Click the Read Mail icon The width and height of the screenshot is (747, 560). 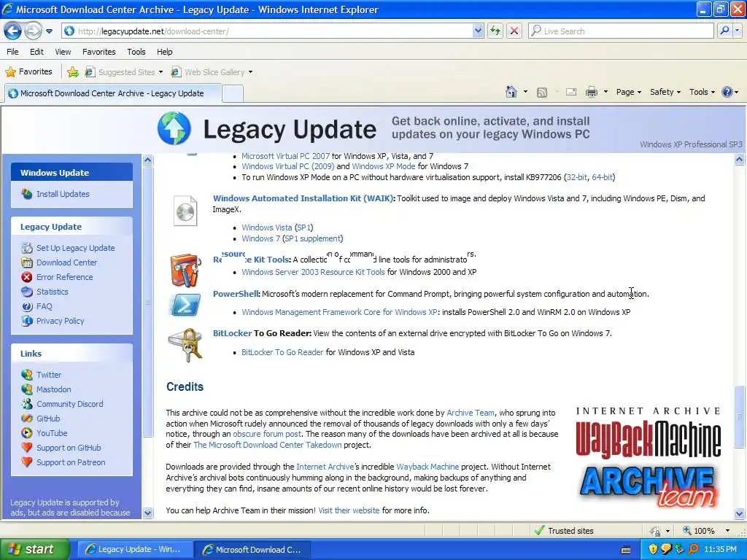point(570,92)
